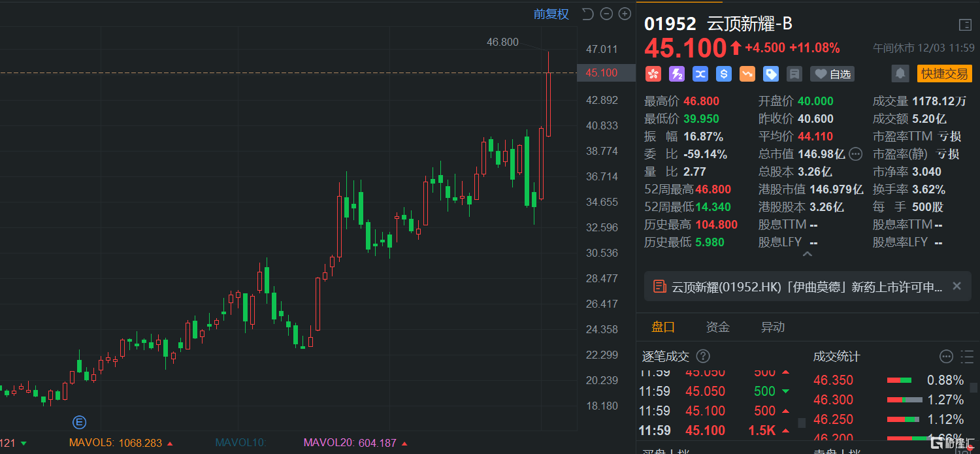Add stock to 自选 watchlist
The width and height of the screenshot is (980, 454).
click(x=832, y=74)
